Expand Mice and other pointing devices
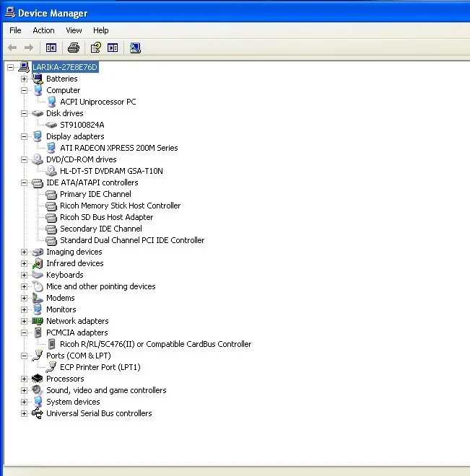470x476 pixels. point(24,286)
